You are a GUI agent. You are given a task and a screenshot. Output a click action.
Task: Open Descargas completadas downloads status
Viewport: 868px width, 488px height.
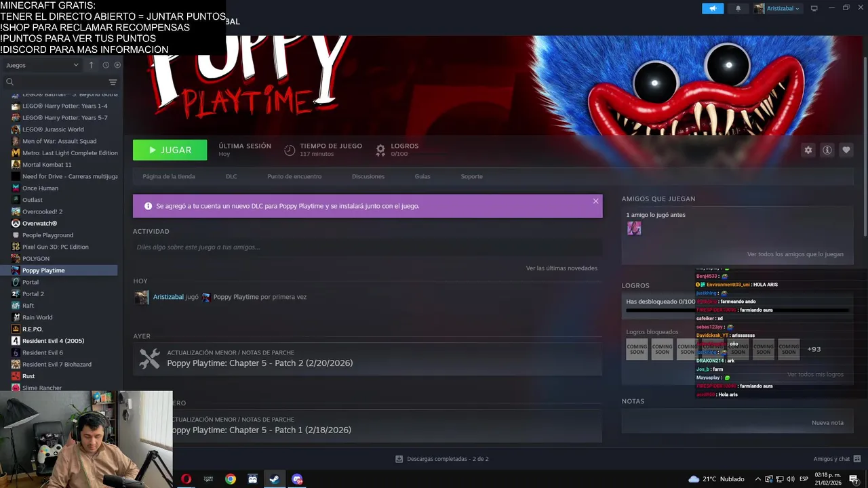[x=441, y=459]
